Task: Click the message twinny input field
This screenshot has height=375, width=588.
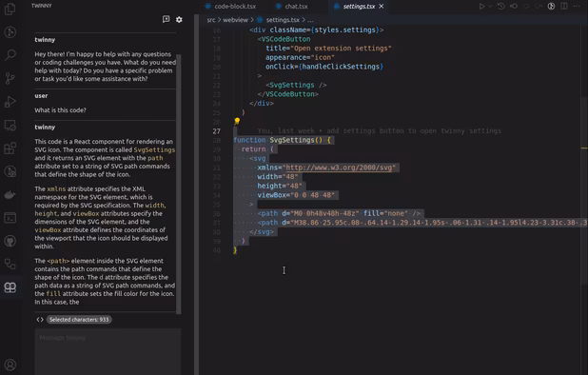Action: pos(108,351)
